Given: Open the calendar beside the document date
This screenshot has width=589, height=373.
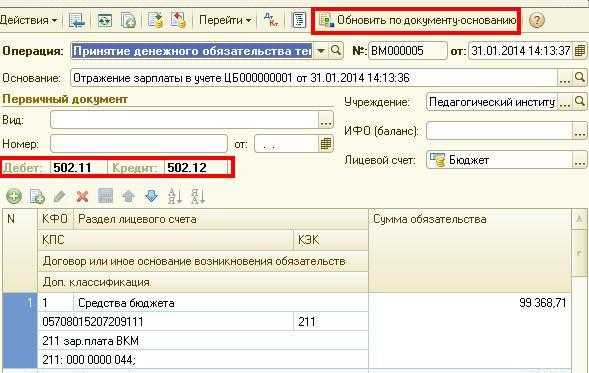Looking at the screenshot, I should pos(580,51).
